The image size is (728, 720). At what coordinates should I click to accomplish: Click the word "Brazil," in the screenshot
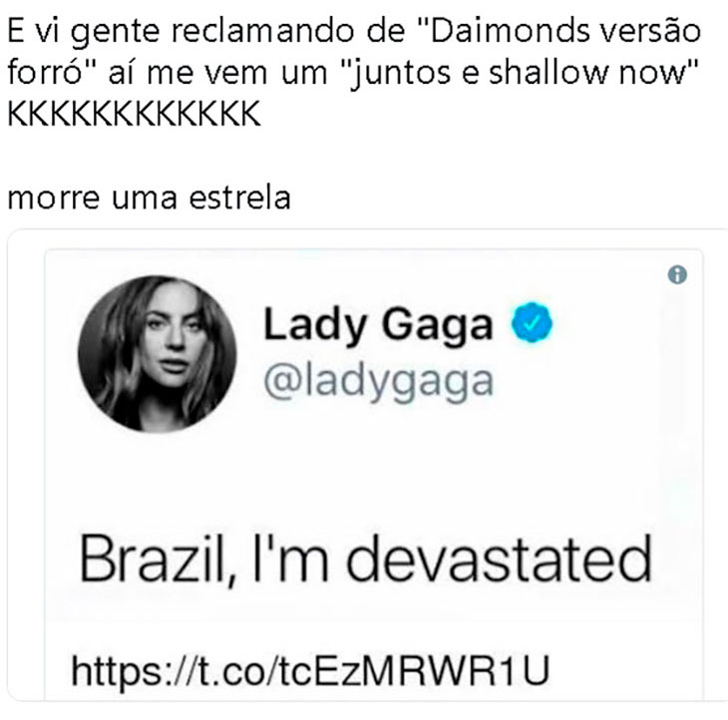(159, 559)
